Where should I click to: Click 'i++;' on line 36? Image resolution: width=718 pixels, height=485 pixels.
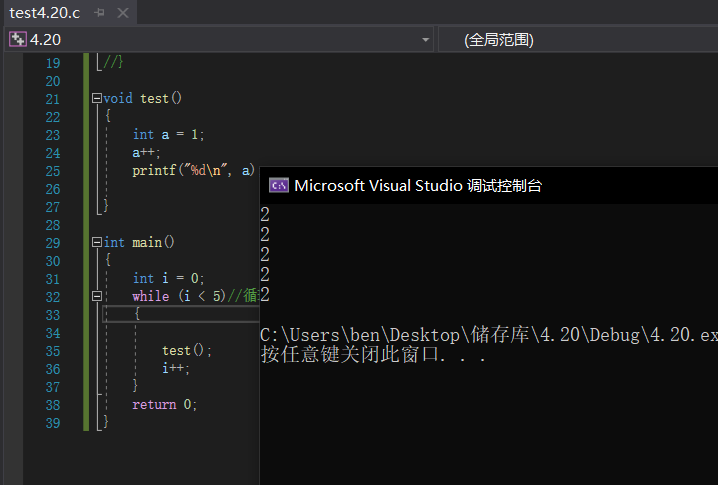point(176,368)
